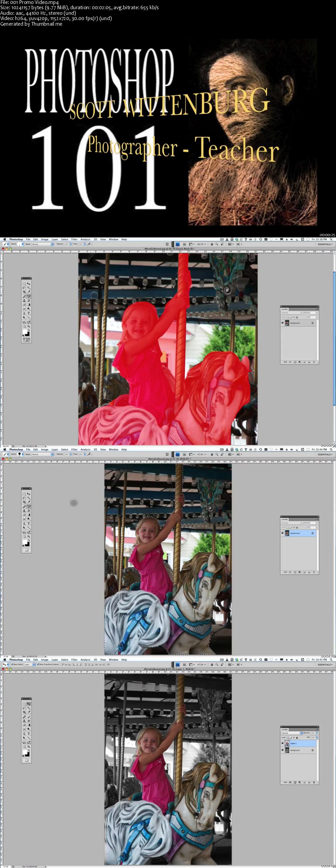Open the Image menu in the Quick Mask frame

click(x=45, y=239)
